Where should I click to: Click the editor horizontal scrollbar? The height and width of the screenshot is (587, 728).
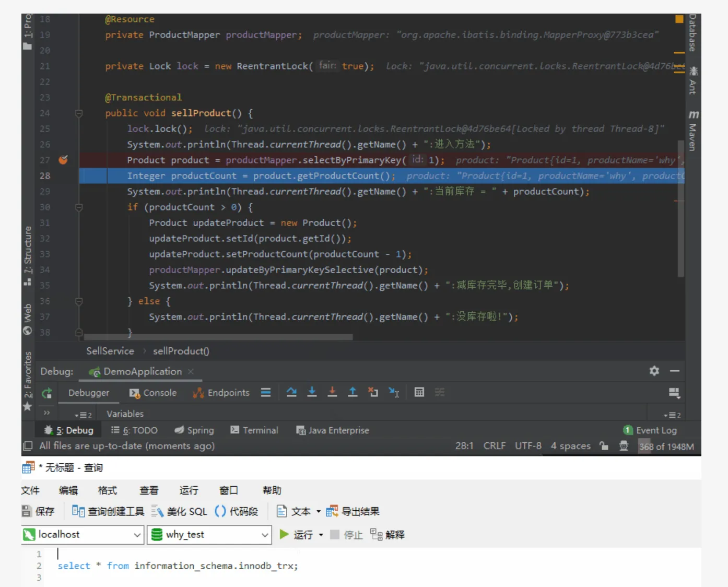(218, 337)
